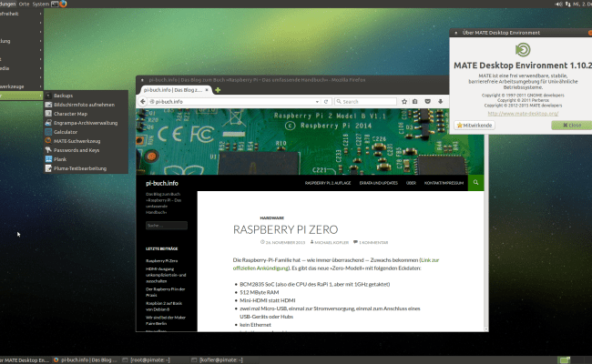Screen dimensions: 592x364
Task: Click the Firefox Search box
Action: (365, 102)
